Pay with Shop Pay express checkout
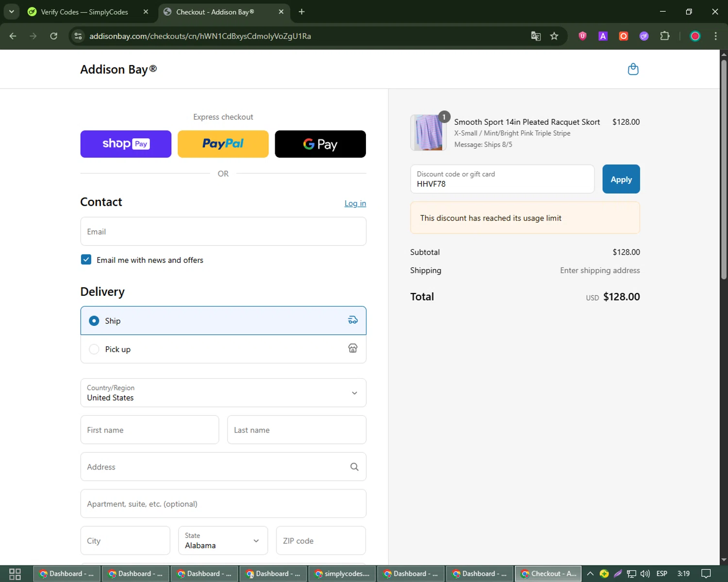Viewport: 728px width, 582px height. pyautogui.click(x=126, y=144)
